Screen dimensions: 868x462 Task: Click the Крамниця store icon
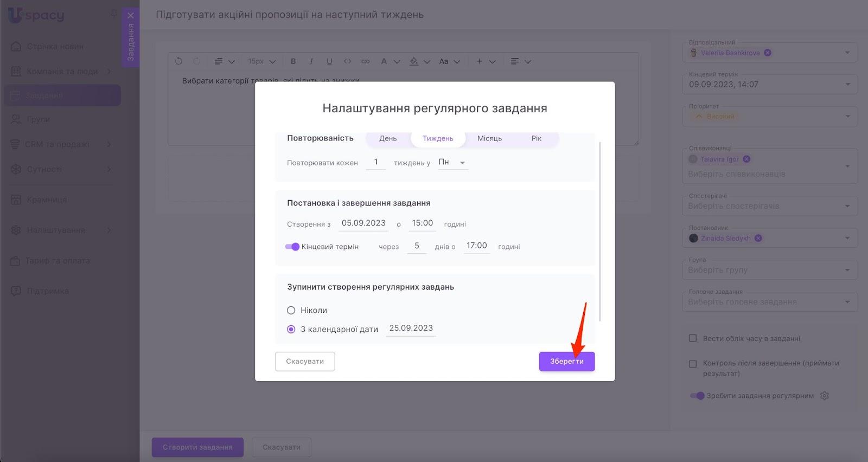16,200
